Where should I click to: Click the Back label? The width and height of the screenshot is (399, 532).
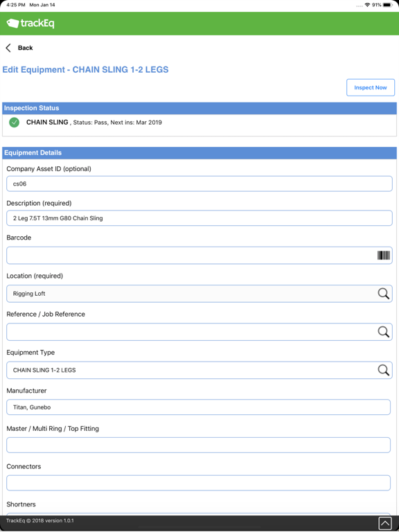[x=26, y=48]
